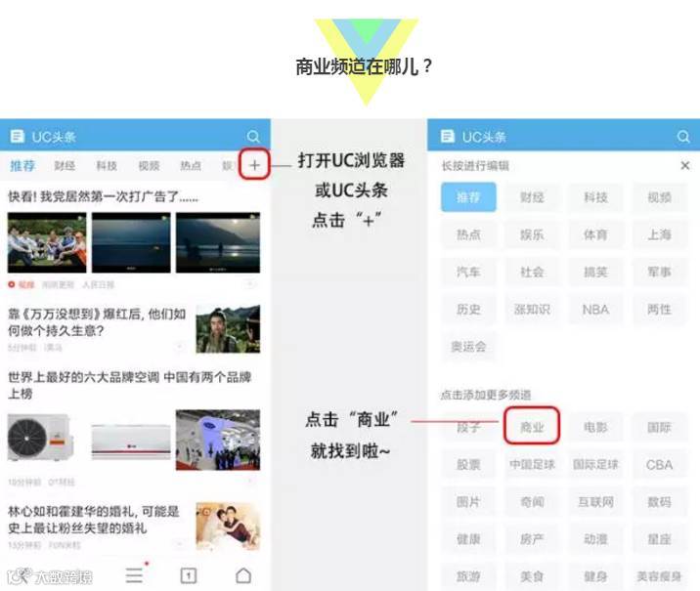Open the group photo thumbnail of people sitting
The width and height of the screenshot is (700, 591).
47,242
